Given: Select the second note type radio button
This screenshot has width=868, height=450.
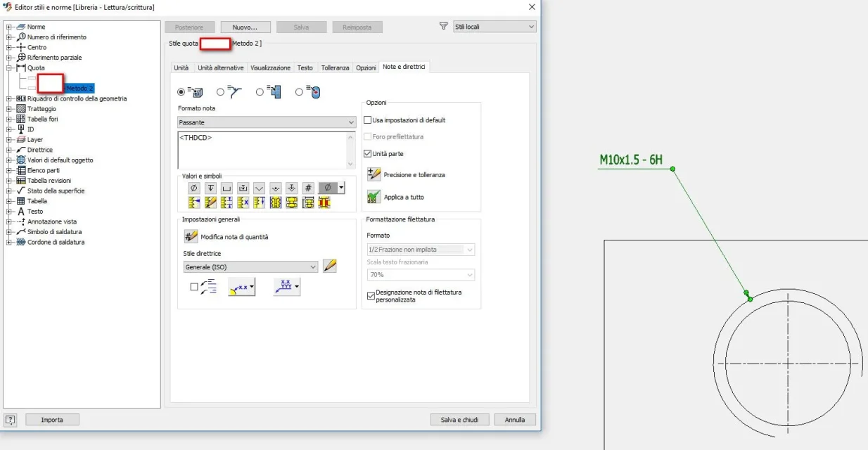Looking at the screenshot, I should 220,91.
